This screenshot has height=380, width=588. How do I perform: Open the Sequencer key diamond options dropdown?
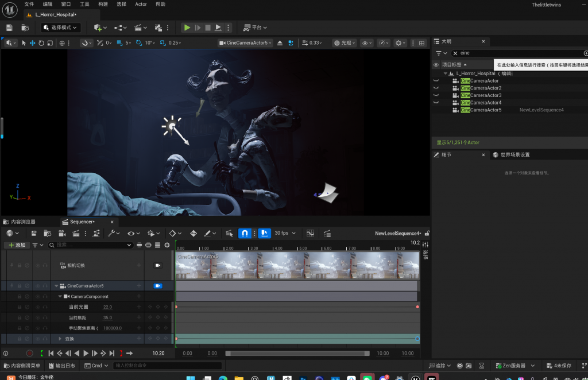pyautogui.click(x=175, y=234)
